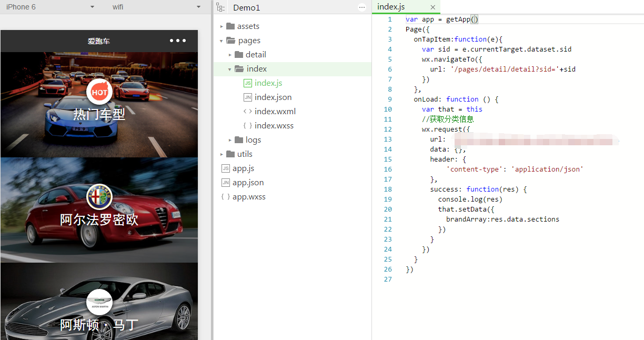Image resolution: width=644 pixels, height=340 pixels.
Task: Place cursor on 'var app = getApp()' line
Action: pyautogui.click(x=442, y=19)
